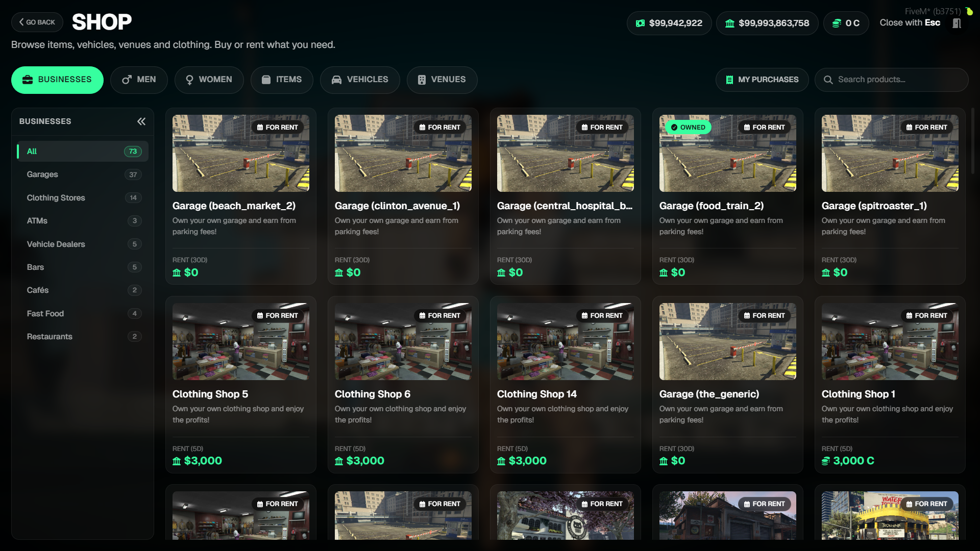Screen dimensions: 980x551
Task: Open My Purchases
Action: [762, 80]
